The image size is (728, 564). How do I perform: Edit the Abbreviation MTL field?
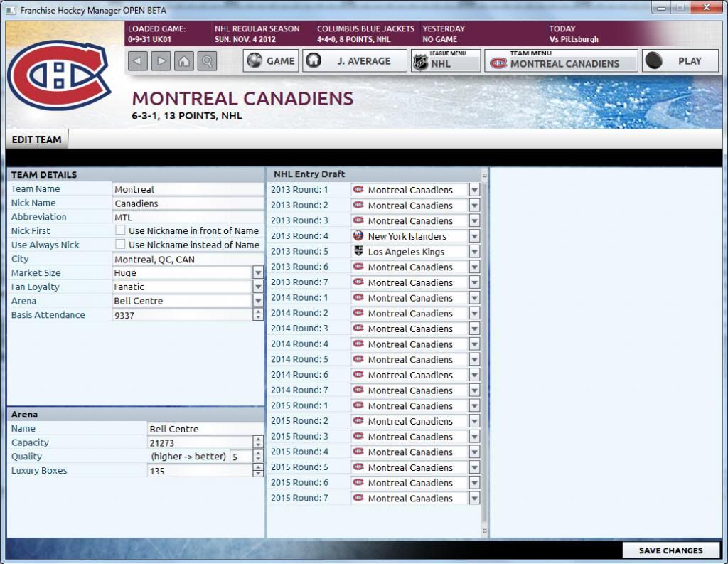pyautogui.click(x=188, y=217)
